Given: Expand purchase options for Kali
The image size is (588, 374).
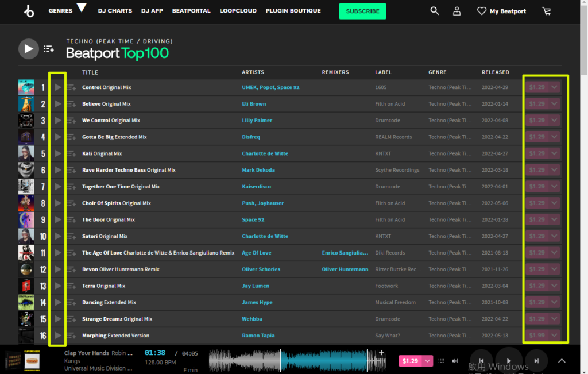Looking at the screenshot, I should (x=554, y=153).
